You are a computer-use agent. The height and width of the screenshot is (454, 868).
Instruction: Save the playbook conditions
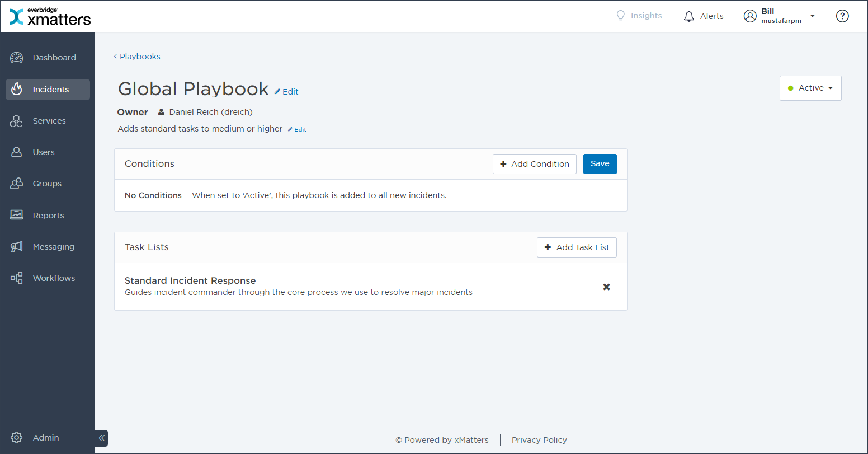[x=600, y=164]
